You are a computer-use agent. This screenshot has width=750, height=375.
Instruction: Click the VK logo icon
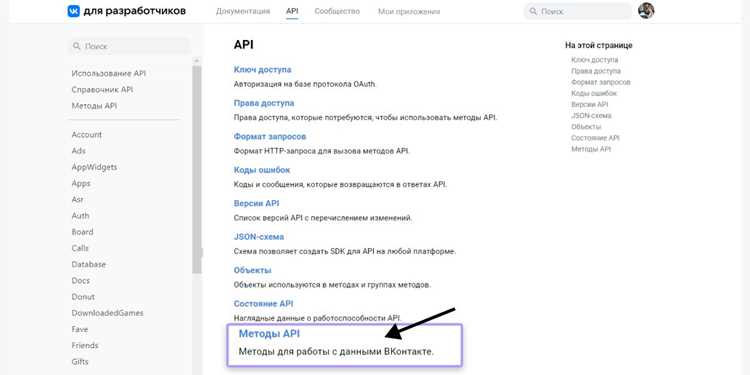click(x=73, y=11)
